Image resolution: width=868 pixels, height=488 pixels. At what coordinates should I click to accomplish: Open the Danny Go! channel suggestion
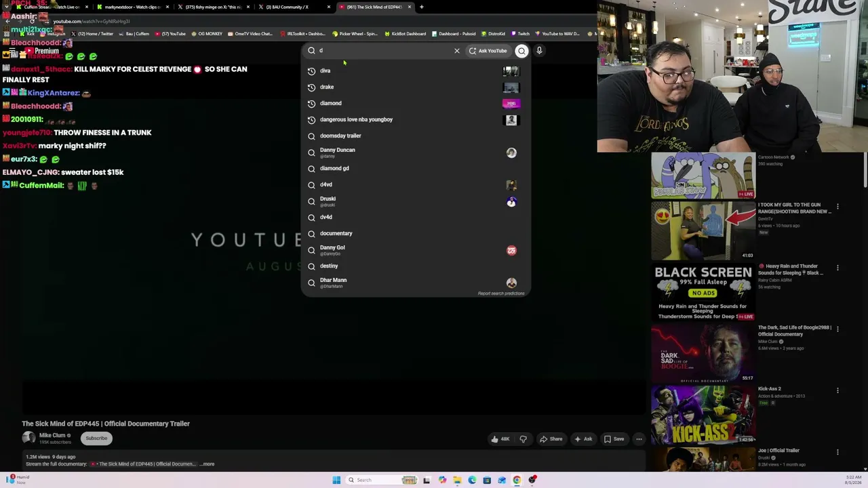click(x=415, y=250)
